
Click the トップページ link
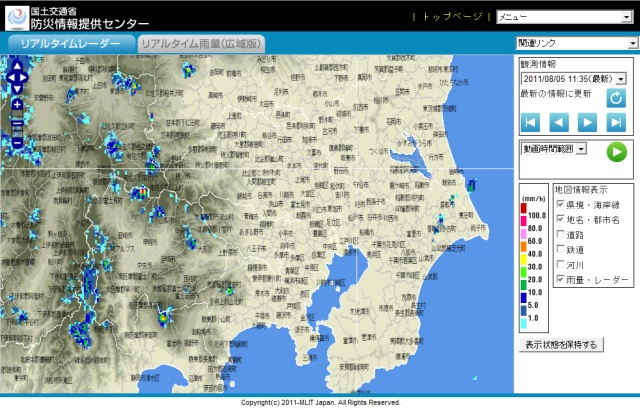pyautogui.click(x=452, y=17)
